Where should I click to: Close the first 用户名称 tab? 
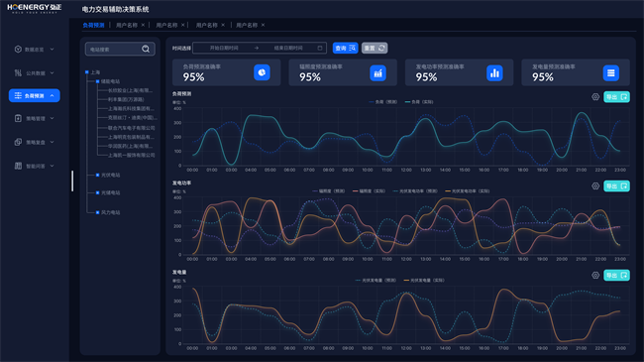143,25
